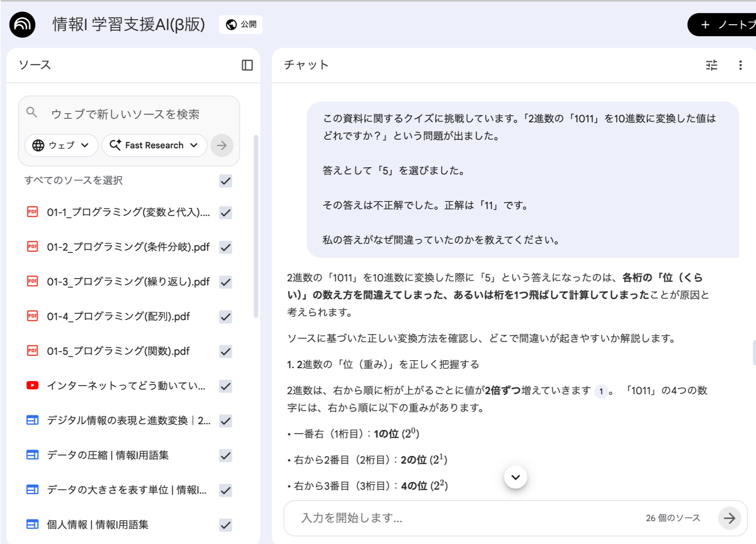Click the scroll-down chevron in the chat

coord(515,477)
